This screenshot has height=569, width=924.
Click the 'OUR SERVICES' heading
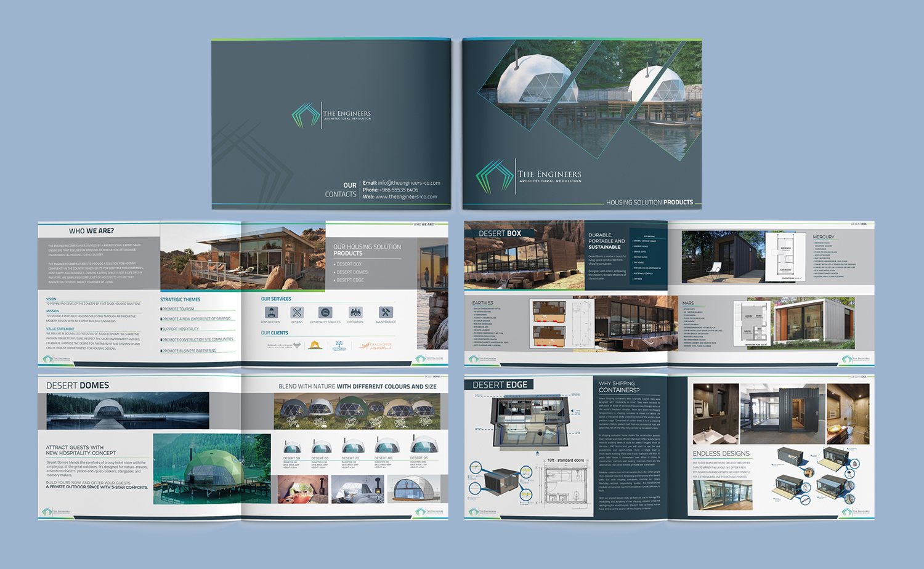pyautogui.click(x=276, y=299)
